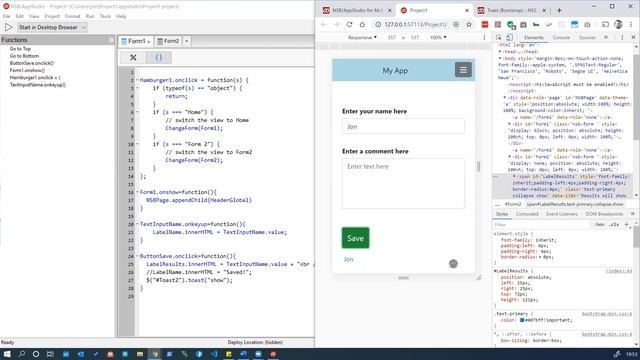Run the project with the play icon
The image size is (640, 360).
pos(9,27)
